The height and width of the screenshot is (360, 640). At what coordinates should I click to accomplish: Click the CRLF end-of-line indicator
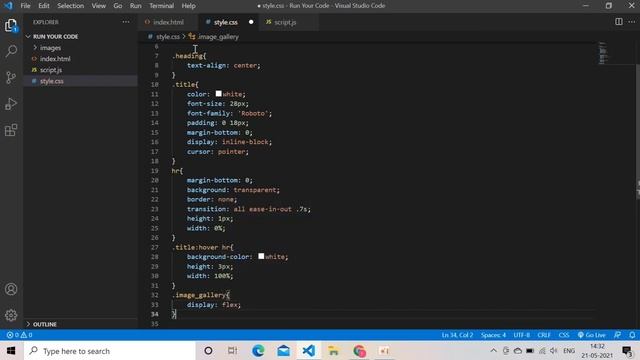(544, 335)
